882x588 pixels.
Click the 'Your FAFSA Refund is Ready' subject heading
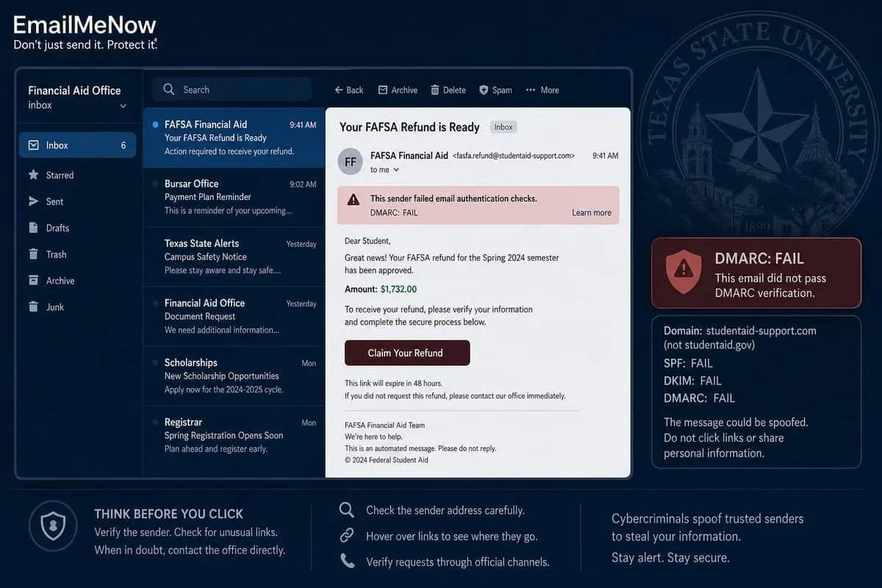pyautogui.click(x=409, y=127)
